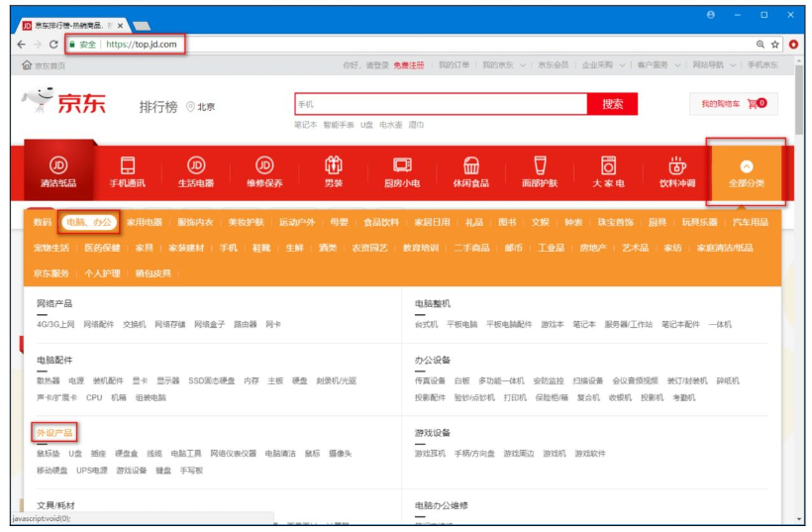Select the 图书 category tab

tap(507, 222)
